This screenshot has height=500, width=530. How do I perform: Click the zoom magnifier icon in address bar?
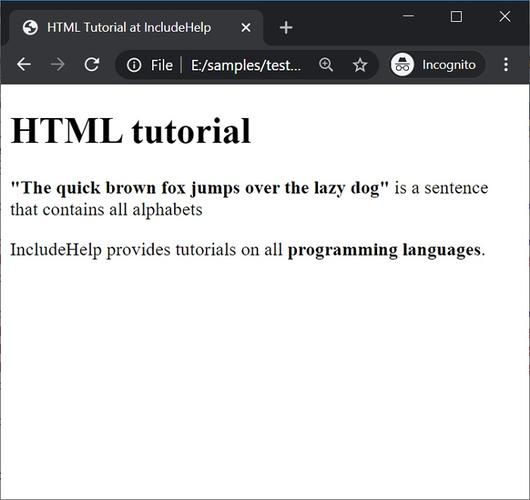(x=326, y=65)
